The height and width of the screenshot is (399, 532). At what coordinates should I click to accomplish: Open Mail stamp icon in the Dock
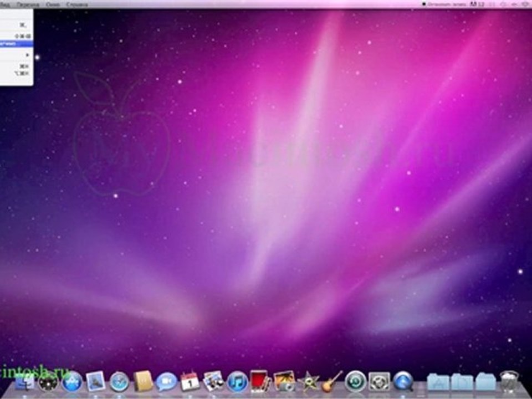coord(96,381)
